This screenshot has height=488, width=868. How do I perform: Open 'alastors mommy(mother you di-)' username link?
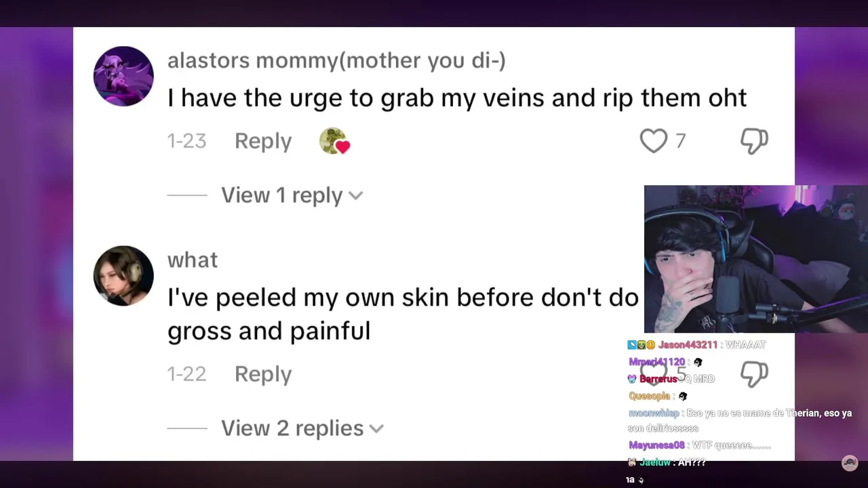point(336,60)
